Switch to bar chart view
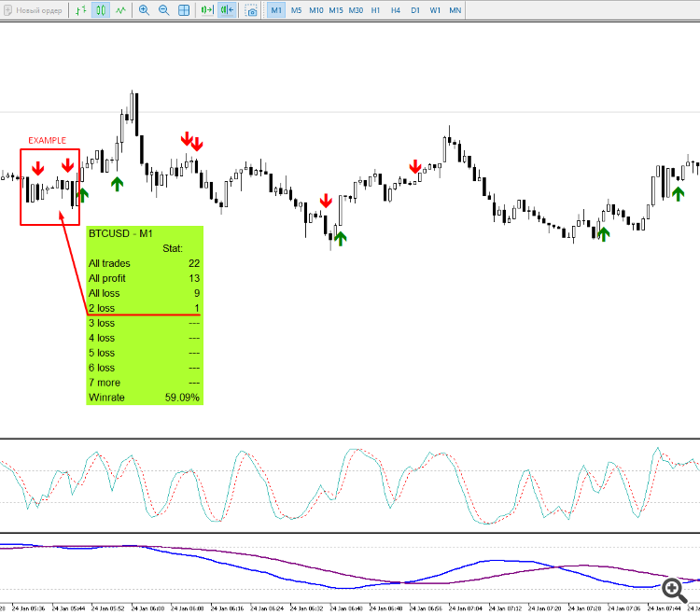700x615 pixels. 81,10
